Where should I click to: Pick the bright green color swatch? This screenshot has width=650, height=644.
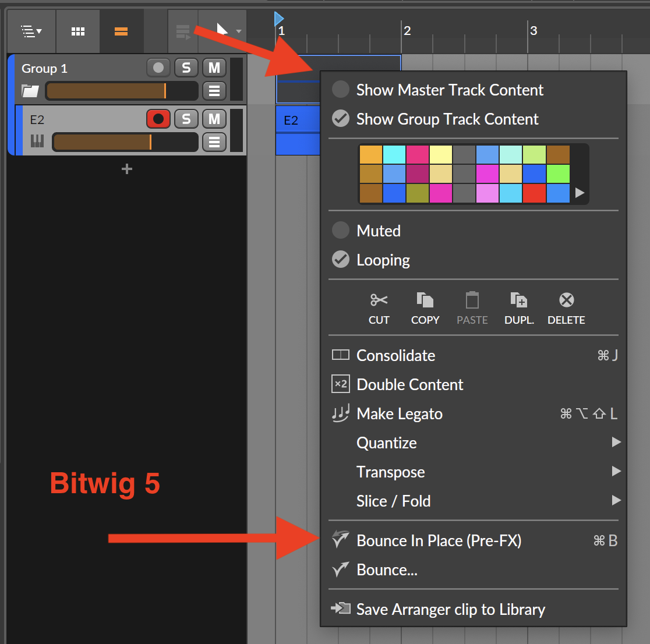pos(558,174)
